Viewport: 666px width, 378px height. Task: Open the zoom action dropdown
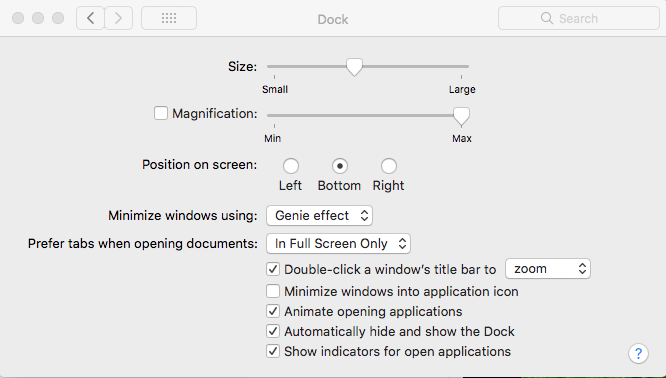(x=547, y=269)
